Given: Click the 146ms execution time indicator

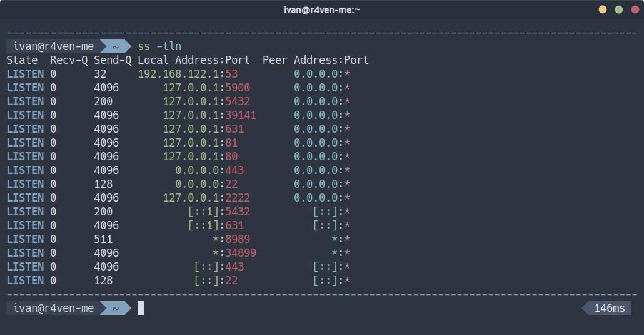Looking at the screenshot, I should coord(608,308).
